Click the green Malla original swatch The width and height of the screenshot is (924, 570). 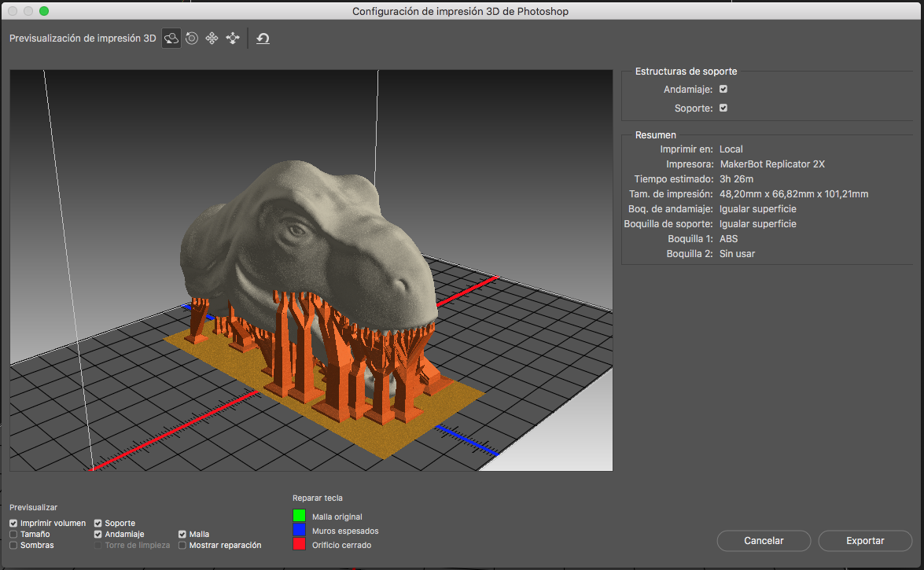click(x=299, y=516)
